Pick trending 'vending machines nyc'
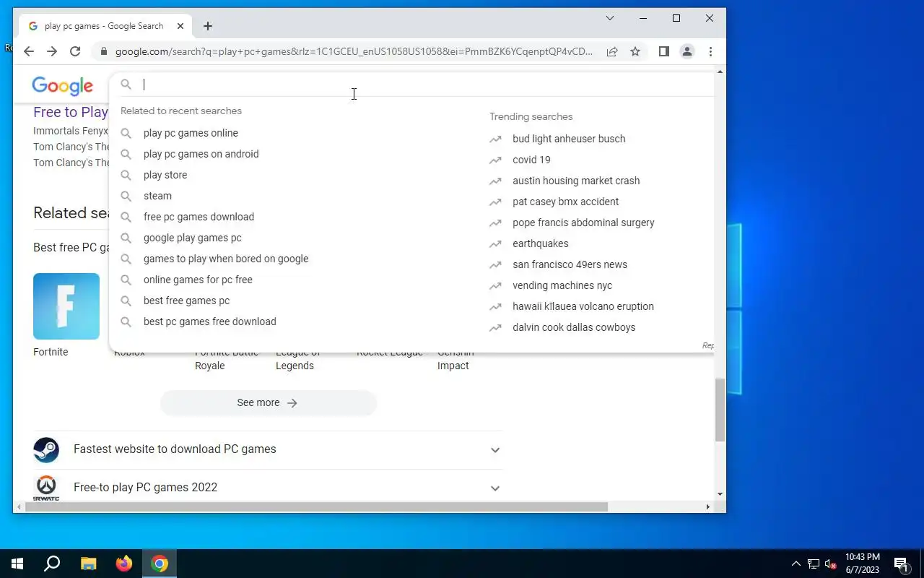The height and width of the screenshot is (578, 924). click(562, 285)
